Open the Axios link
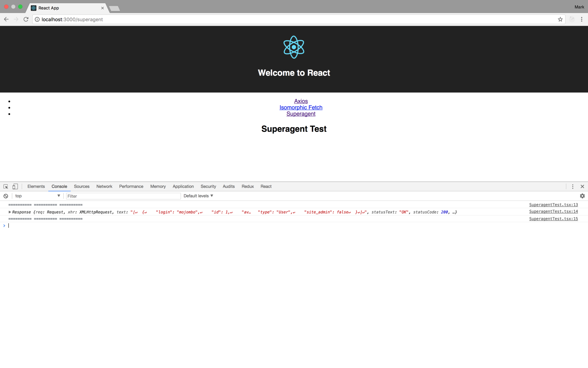The width and height of the screenshot is (588, 368). [301, 101]
